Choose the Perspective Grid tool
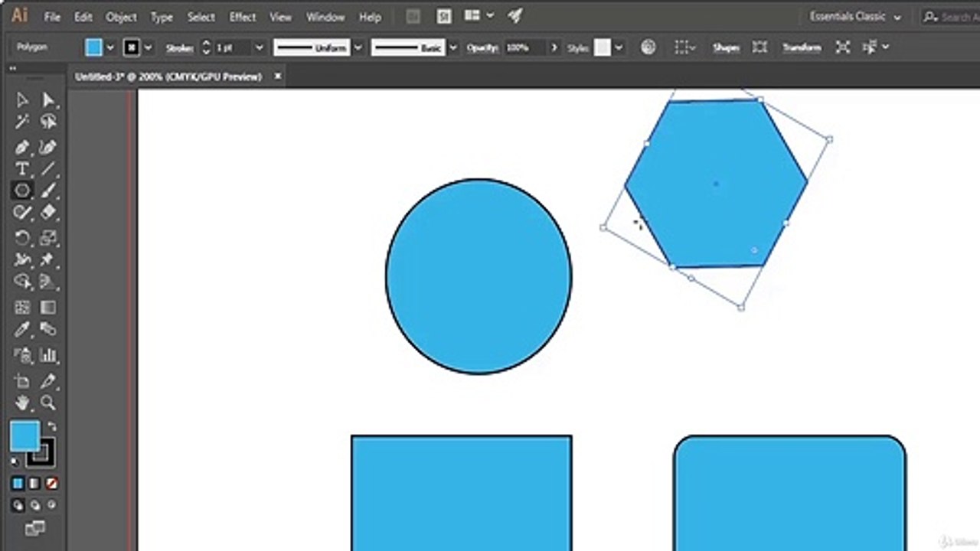The image size is (980, 551). (x=48, y=282)
